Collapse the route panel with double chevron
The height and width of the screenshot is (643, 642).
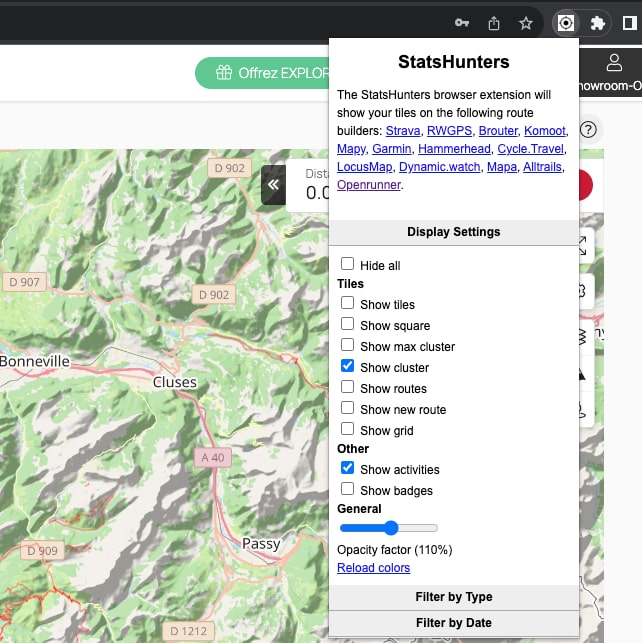coord(273,185)
